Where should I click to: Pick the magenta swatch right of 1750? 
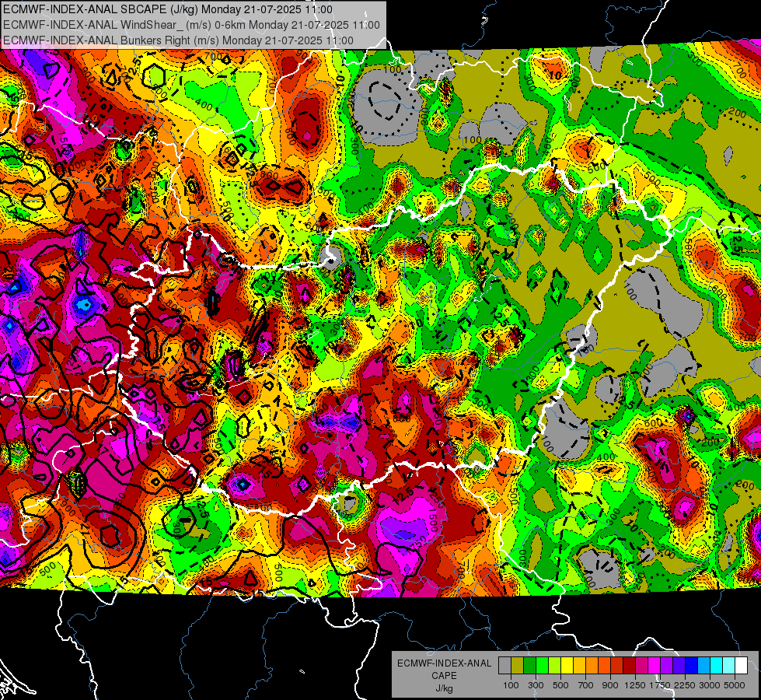click(655, 666)
